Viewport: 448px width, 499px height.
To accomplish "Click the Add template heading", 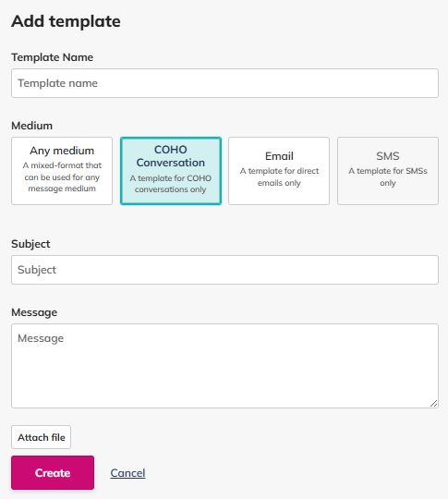I will point(66,21).
